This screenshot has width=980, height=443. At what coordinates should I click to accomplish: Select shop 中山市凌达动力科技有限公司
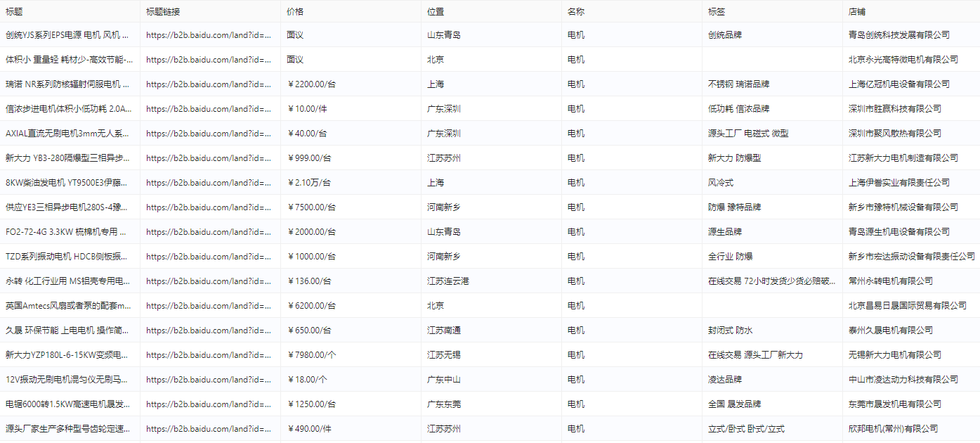pos(903,380)
